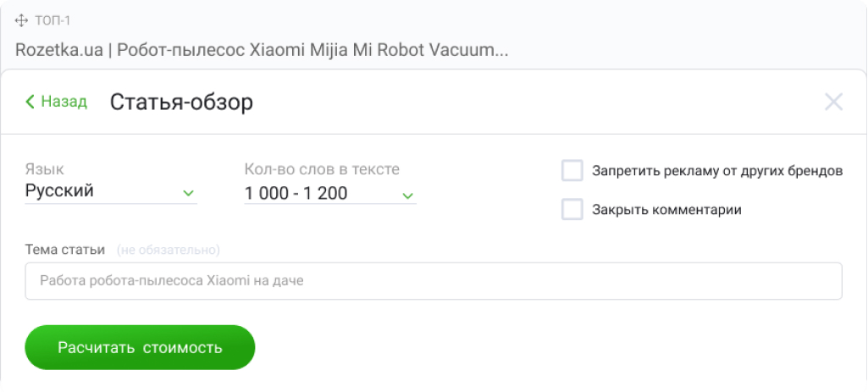
Task: Toggle Закрыть комментарии checkbox
Action: tap(572, 210)
